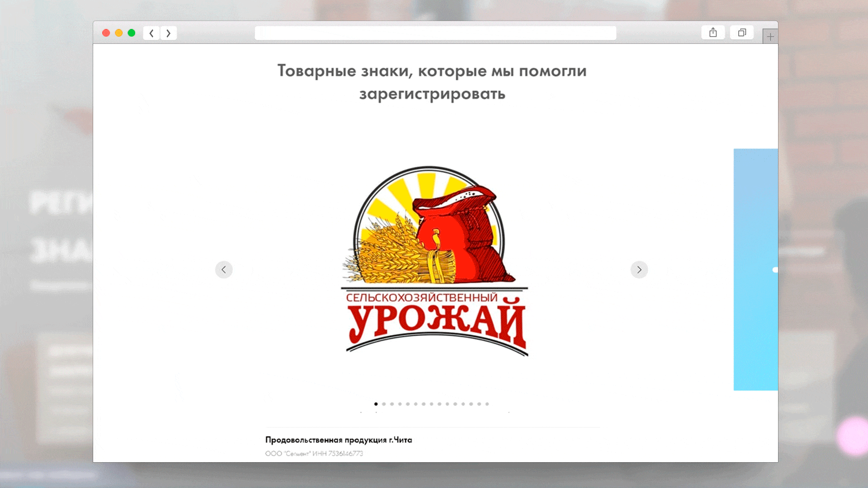Open a new tab with plus button

click(770, 37)
